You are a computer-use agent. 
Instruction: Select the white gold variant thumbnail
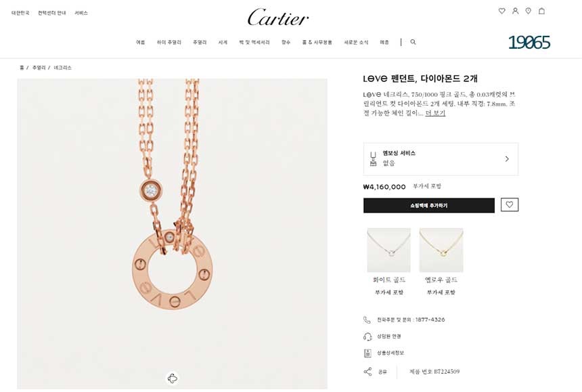tap(388, 251)
